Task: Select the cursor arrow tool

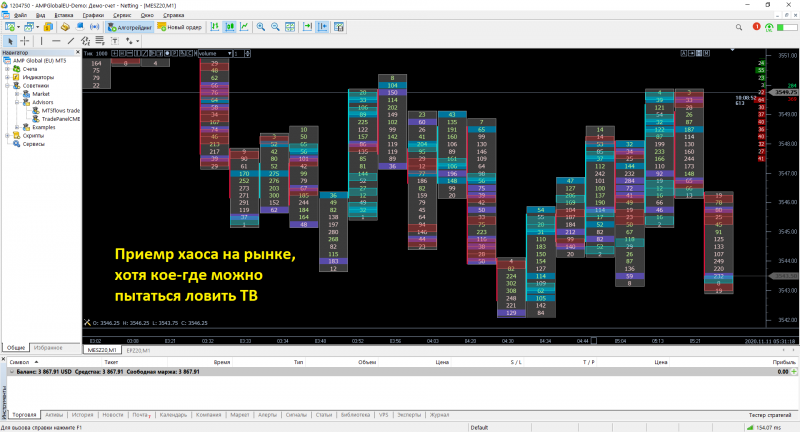Action: coord(10,41)
